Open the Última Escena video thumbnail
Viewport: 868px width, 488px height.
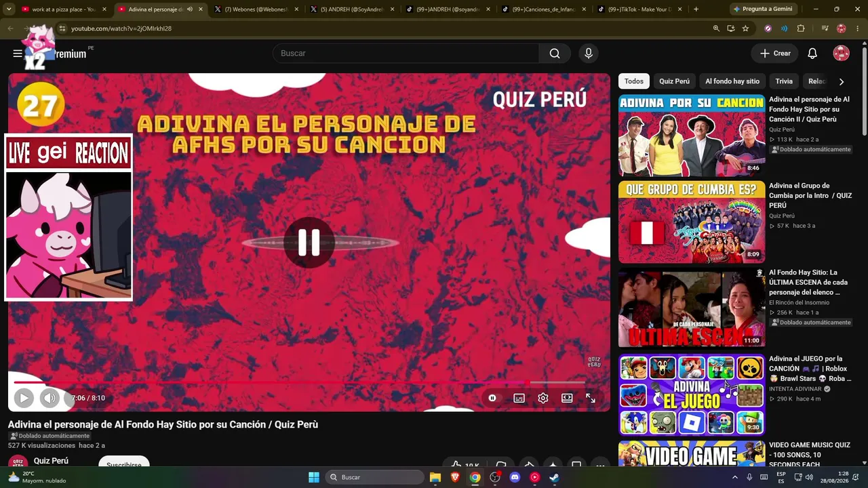692,308
